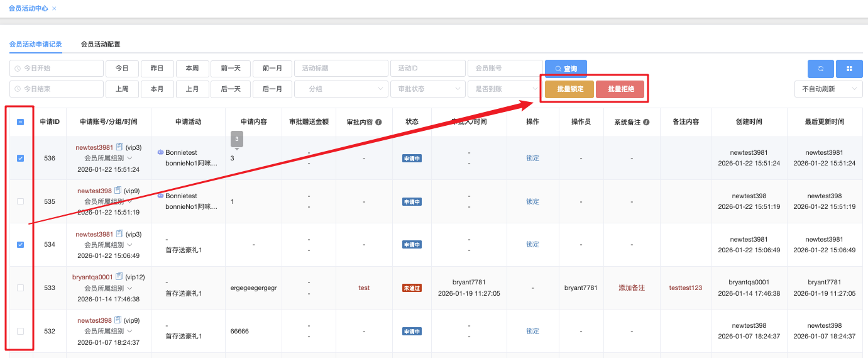Image resolution: width=868 pixels, height=358 pixels.
Task: Check the checkbox for row 533
Action: 20,288
